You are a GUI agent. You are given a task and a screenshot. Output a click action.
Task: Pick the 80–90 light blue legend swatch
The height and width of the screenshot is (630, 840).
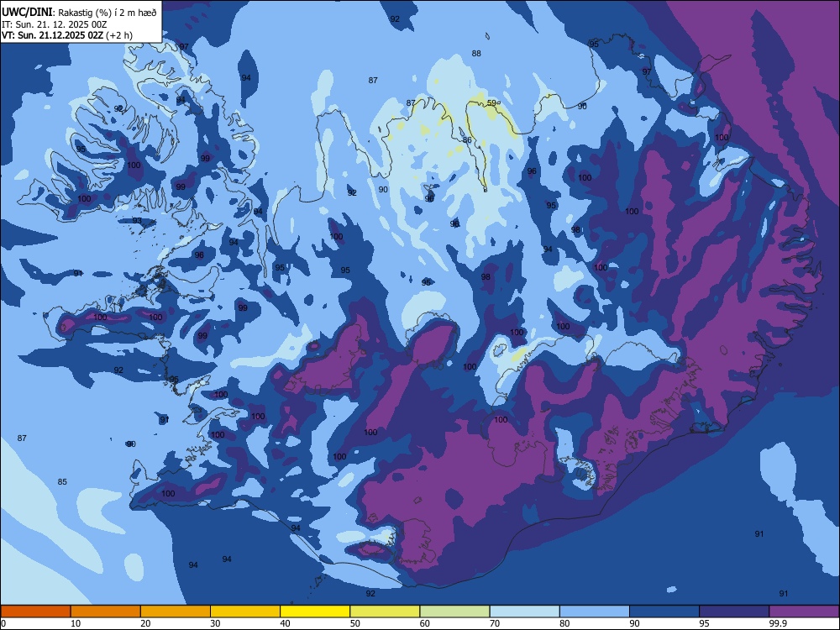click(595, 612)
